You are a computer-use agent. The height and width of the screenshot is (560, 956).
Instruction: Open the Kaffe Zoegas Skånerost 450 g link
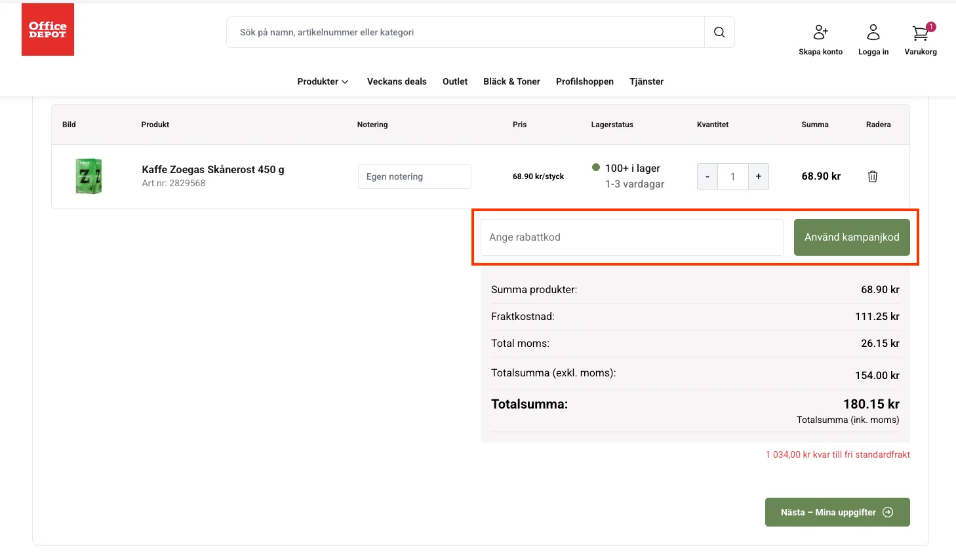coord(213,169)
